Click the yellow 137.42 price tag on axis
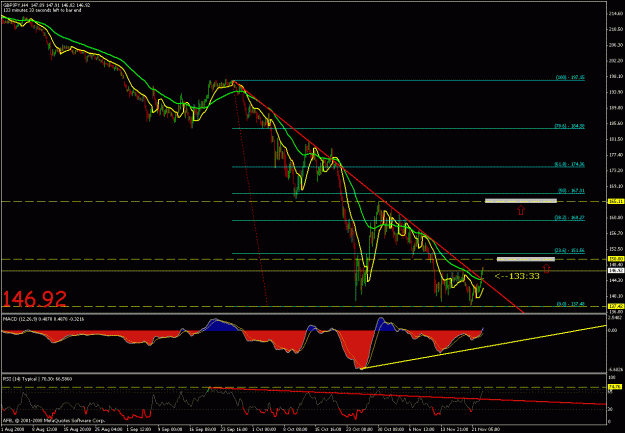The width and height of the screenshot is (625, 433). (x=615, y=306)
